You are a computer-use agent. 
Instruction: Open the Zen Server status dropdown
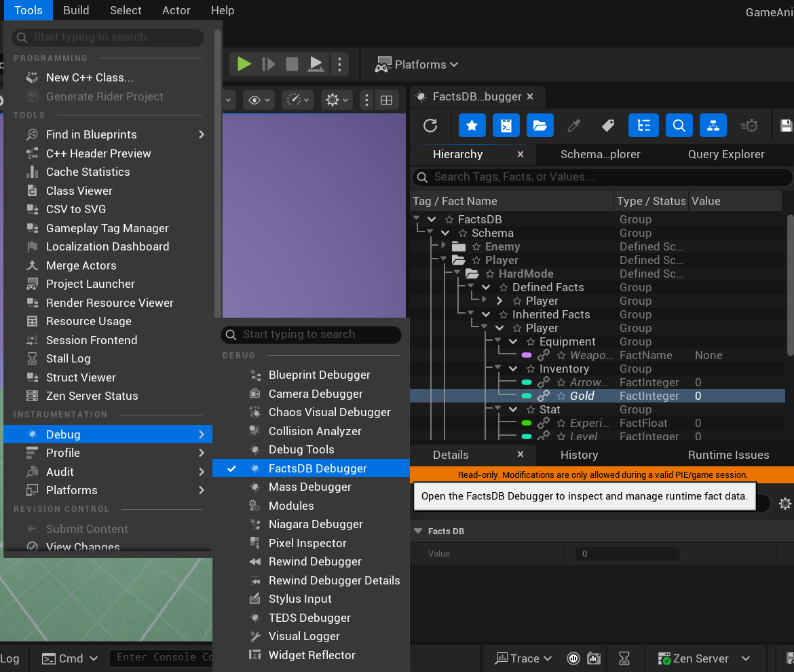click(704, 658)
